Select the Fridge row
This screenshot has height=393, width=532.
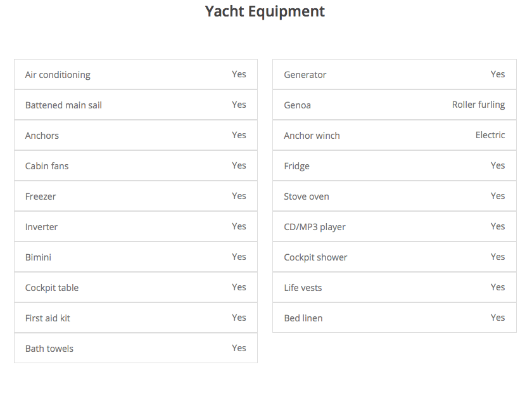click(x=394, y=166)
